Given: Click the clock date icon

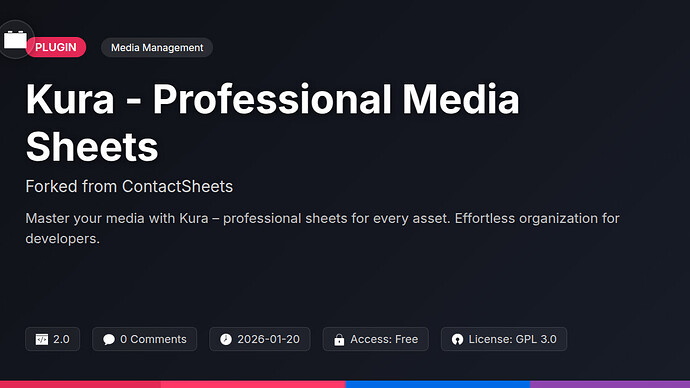Looking at the screenshot, I should pyautogui.click(x=226, y=339).
